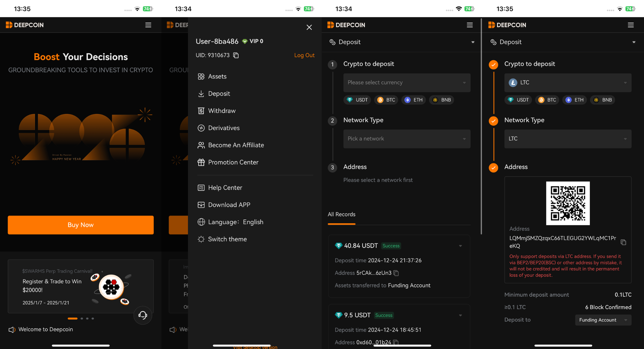Select the All Records tab
This screenshot has height=349, width=644.
[x=341, y=215]
